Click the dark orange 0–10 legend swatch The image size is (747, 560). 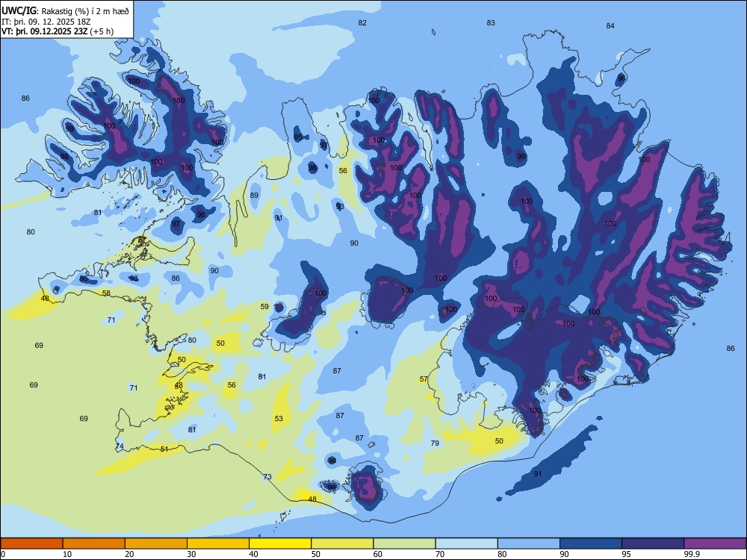(31, 544)
